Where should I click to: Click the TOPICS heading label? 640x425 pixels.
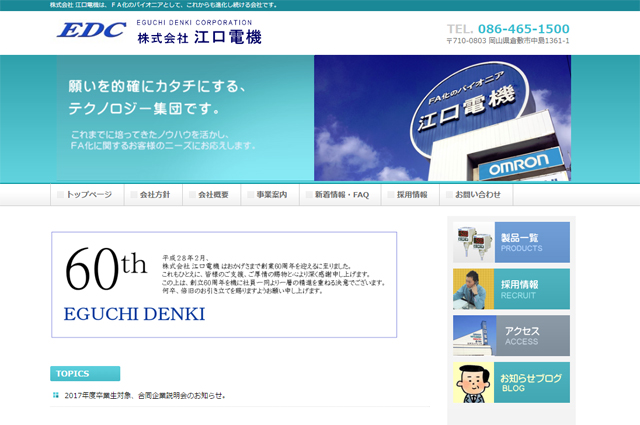click(x=85, y=374)
